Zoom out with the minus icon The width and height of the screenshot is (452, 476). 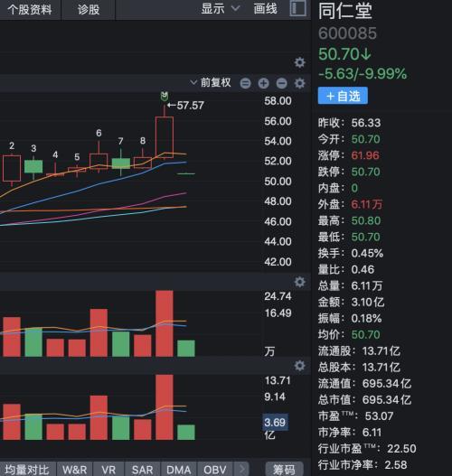[281, 83]
